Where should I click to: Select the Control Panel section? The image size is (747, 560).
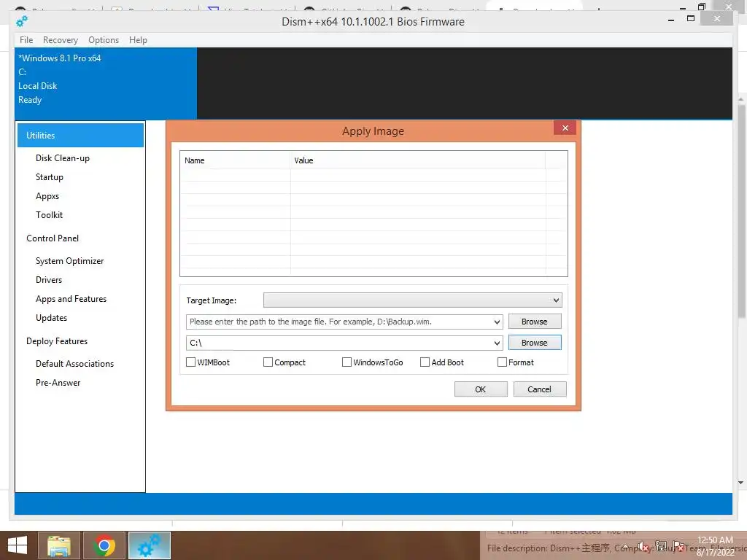click(x=53, y=238)
